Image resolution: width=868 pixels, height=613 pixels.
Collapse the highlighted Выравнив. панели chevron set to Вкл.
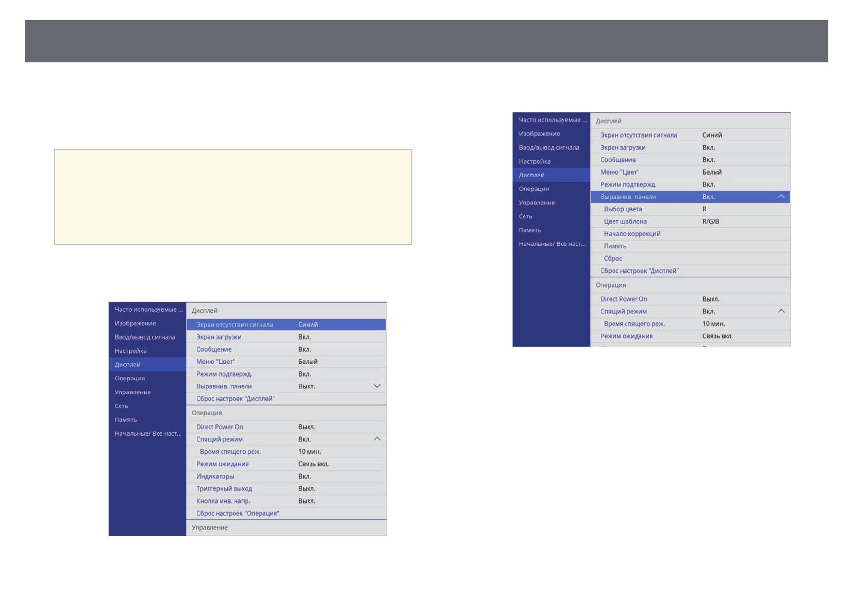[781, 197]
